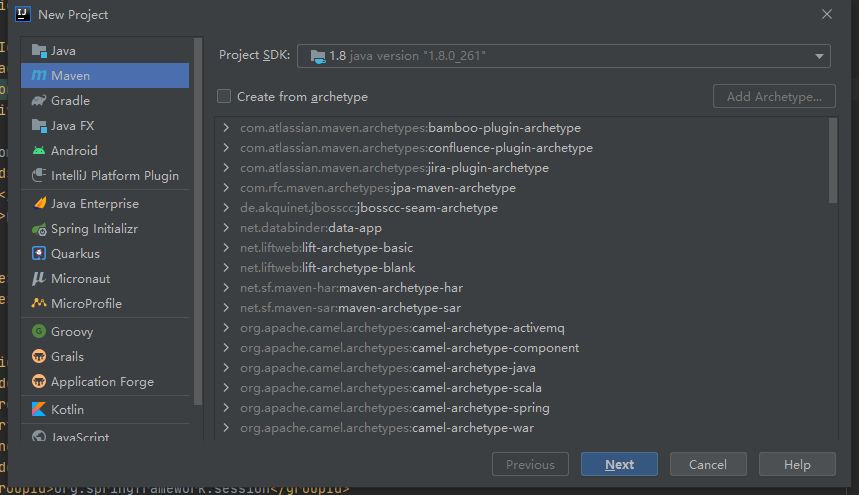Click the SDK folder icon in dropdown
The width and height of the screenshot is (859, 495).
(x=318, y=56)
